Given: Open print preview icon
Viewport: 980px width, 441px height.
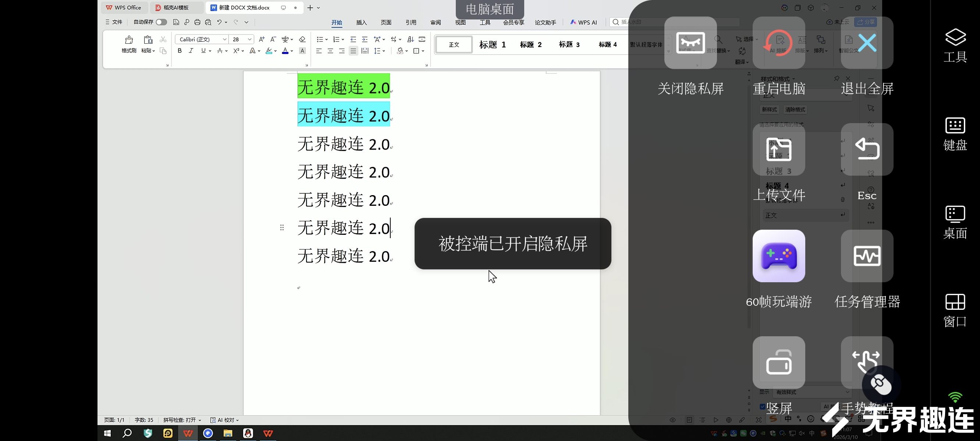Looking at the screenshot, I should point(208,22).
